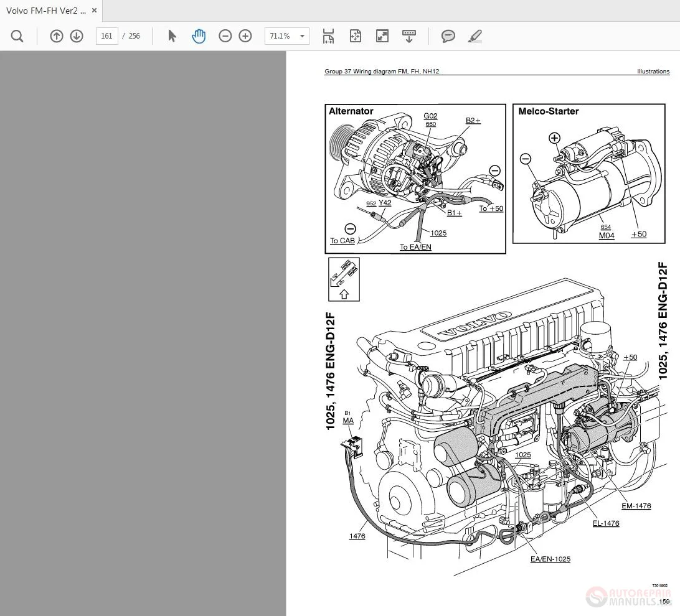Zoom in with plus button
680x616 pixels.
point(245,36)
